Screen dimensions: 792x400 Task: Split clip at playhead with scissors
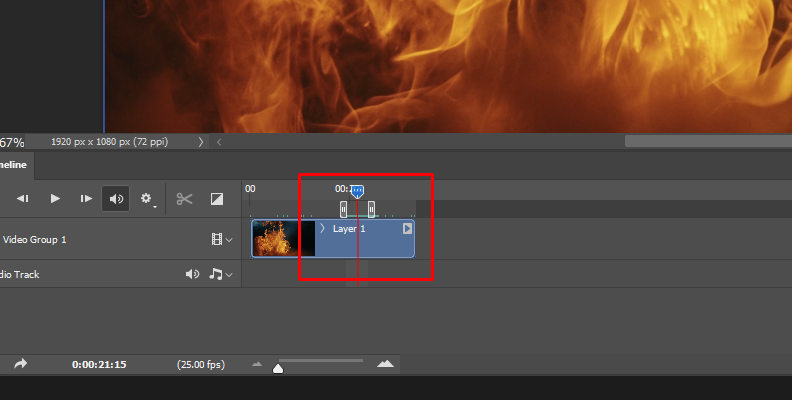coord(184,199)
